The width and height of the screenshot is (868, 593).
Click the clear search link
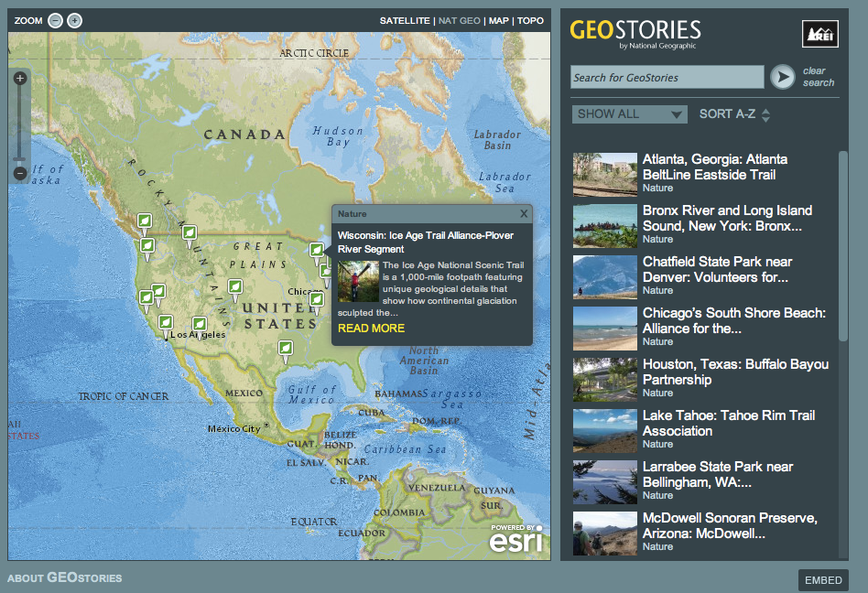coord(819,77)
